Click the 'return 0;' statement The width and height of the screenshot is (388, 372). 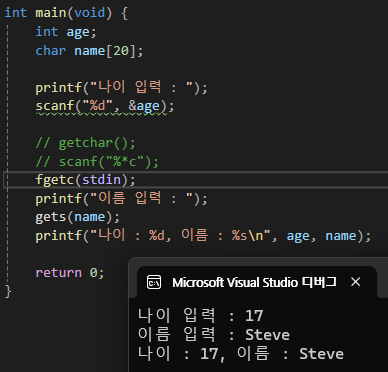70,273
